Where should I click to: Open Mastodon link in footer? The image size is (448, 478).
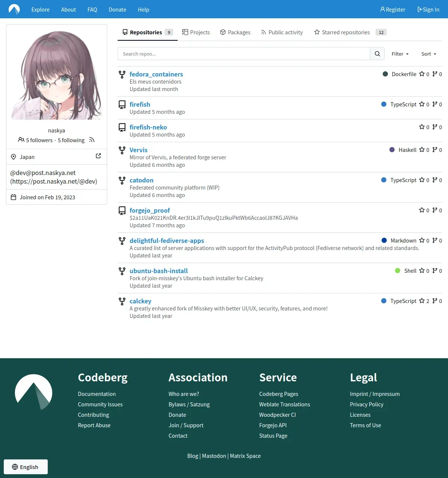pyautogui.click(x=214, y=456)
